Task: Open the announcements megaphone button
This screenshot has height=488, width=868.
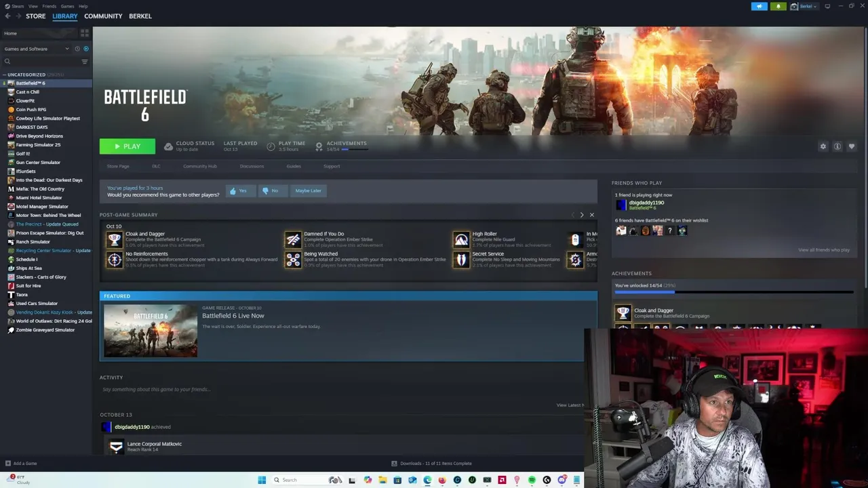Action: point(759,6)
